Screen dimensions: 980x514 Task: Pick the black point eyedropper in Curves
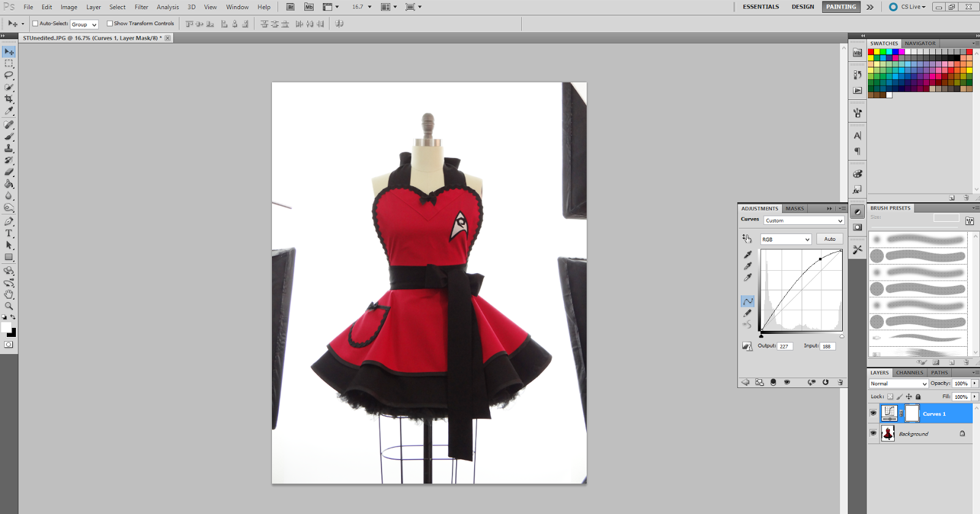(x=747, y=254)
